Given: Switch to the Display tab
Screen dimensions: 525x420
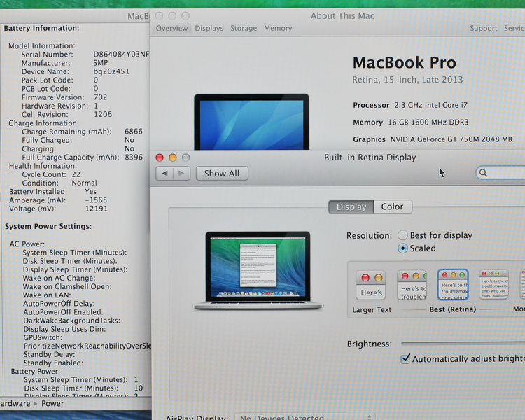Looking at the screenshot, I should (x=351, y=206).
